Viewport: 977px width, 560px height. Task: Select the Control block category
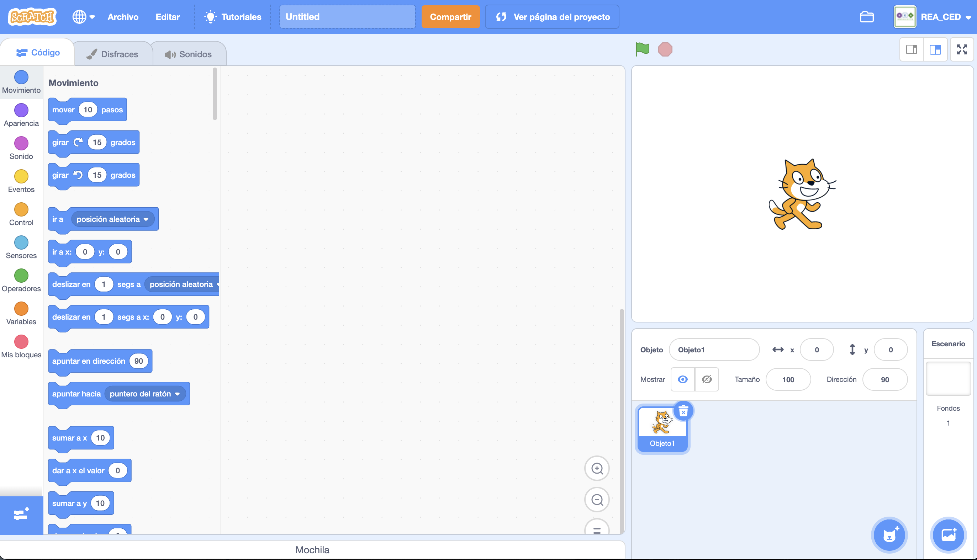(21, 215)
